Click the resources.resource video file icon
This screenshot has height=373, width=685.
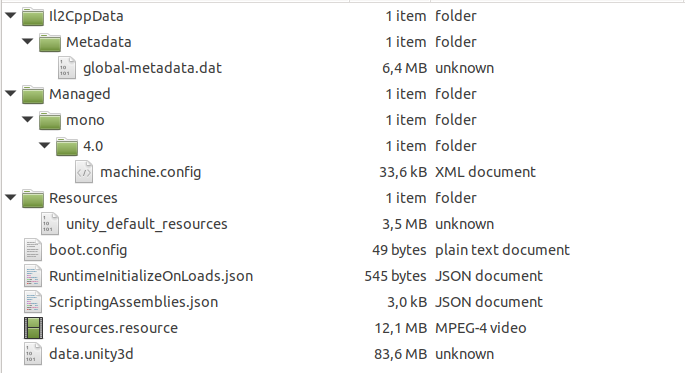click(33, 328)
